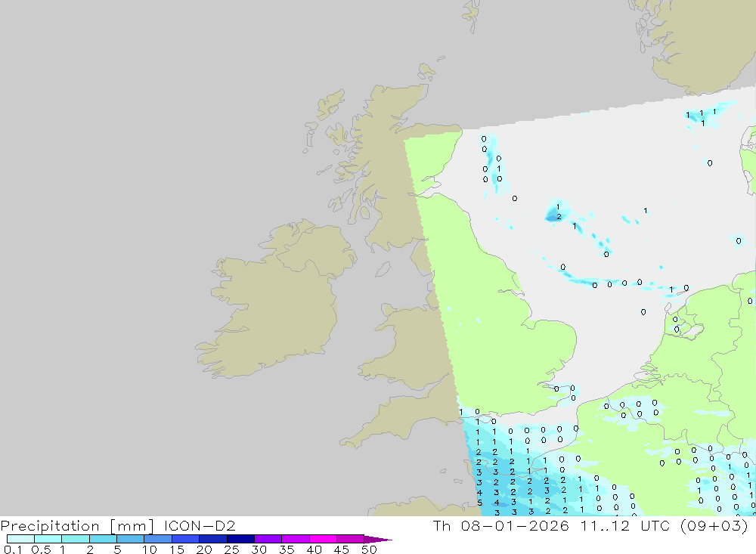The image size is (756, 554).
Task: Click the legend value '0.5'
Action: [41, 549]
